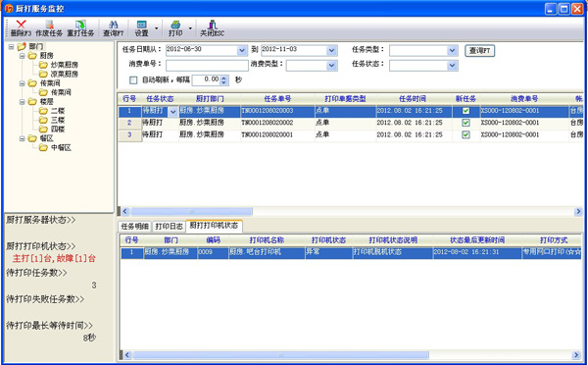Image resolution: width=588 pixels, height=365 pixels.
Task: Click the 任务时间 column header
Action: [413, 99]
